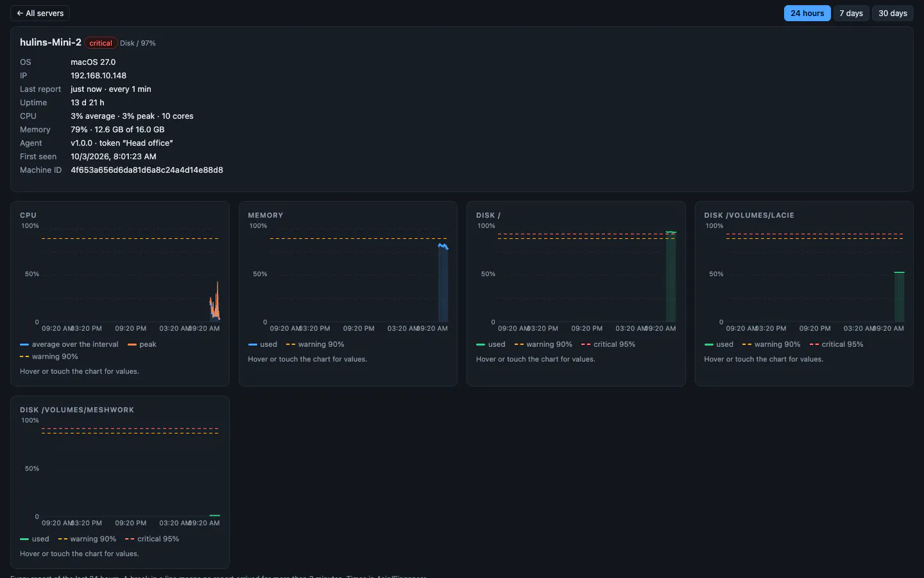The height and width of the screenshot is (578, 924).
Task: Click 'critical 95%' legend in the root 'DISK /' chart
Action: pyautogui.click(x=608, y=344)
